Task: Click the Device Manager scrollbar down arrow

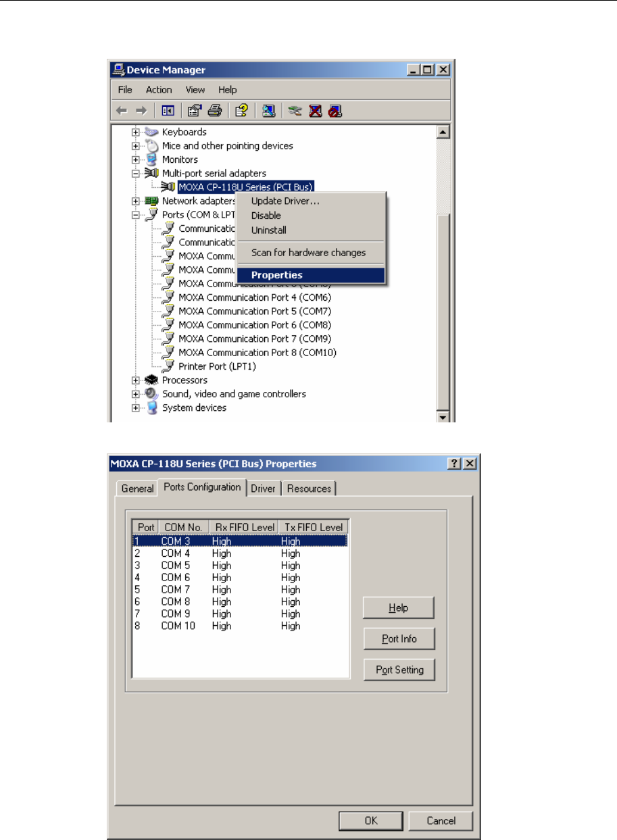Action: 444,416
